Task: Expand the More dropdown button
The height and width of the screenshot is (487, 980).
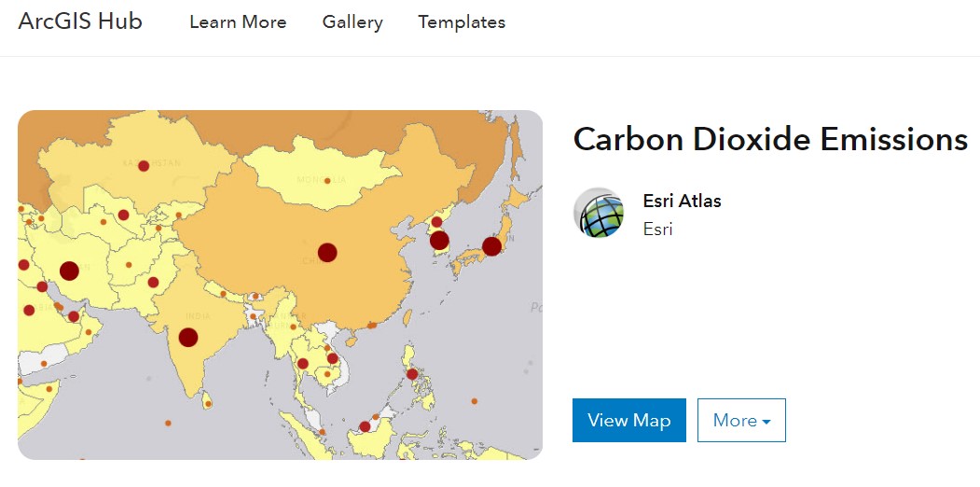Action: tap(741, 420)
